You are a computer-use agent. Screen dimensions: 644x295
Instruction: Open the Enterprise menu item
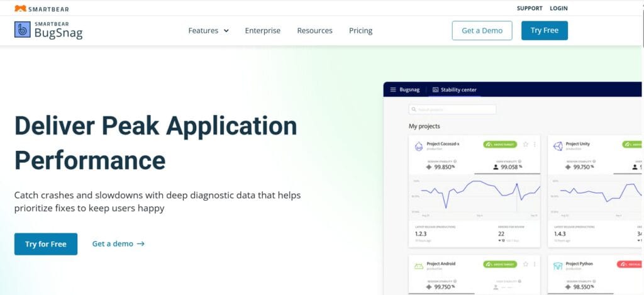(262, 30)
